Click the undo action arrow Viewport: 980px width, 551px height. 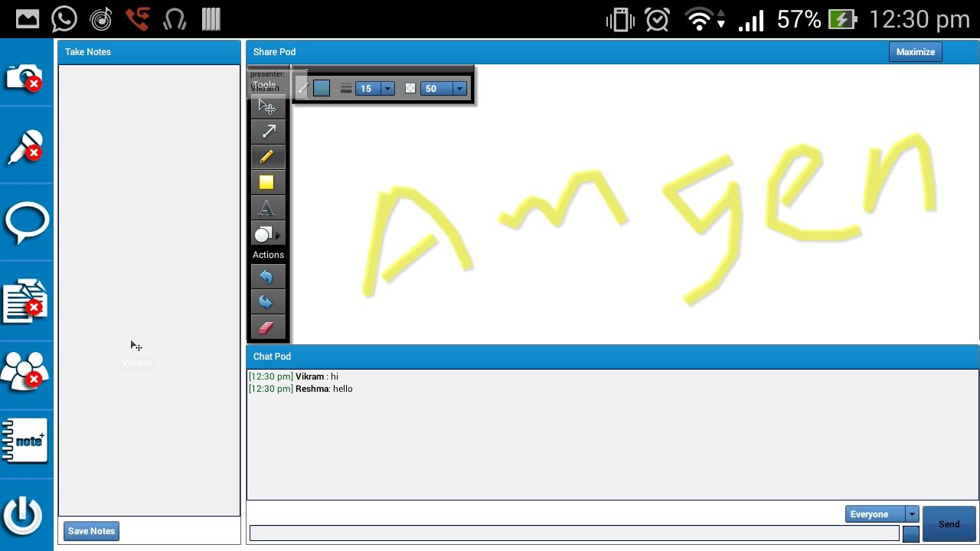[x=268, y=276]
